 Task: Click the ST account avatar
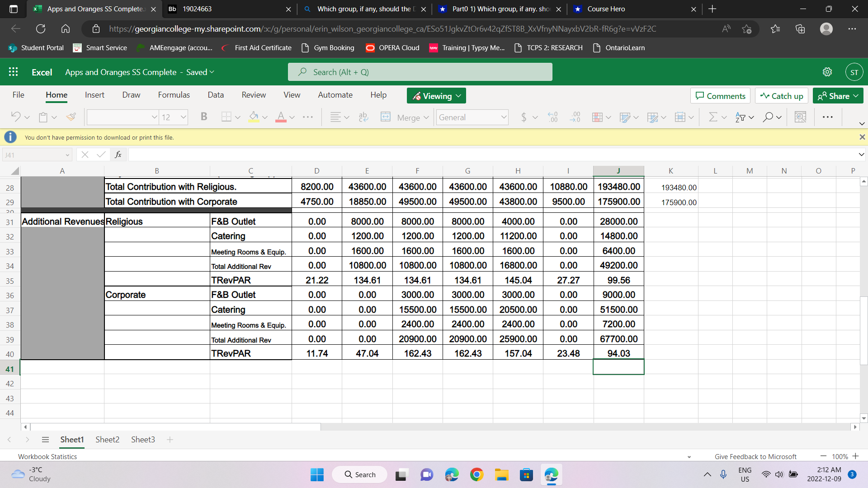click(x=854, y=72)
